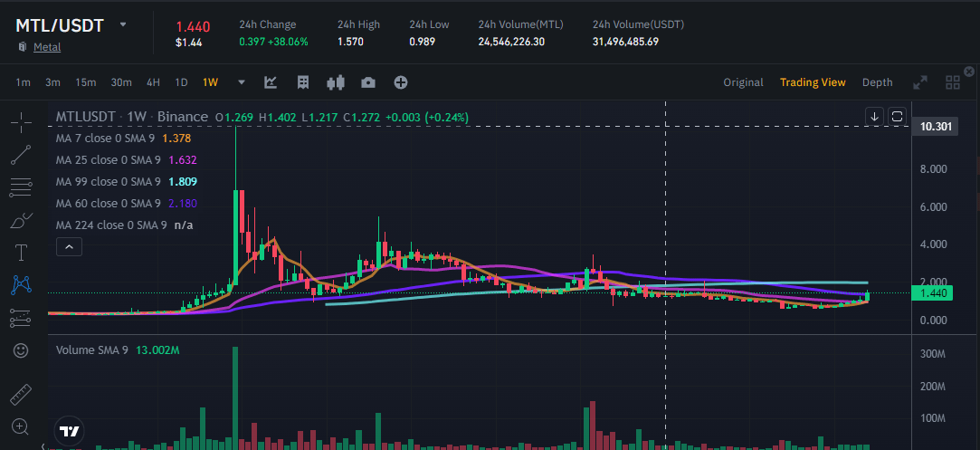Open the horizontal lines Fibonacci tool

point(21,187)
